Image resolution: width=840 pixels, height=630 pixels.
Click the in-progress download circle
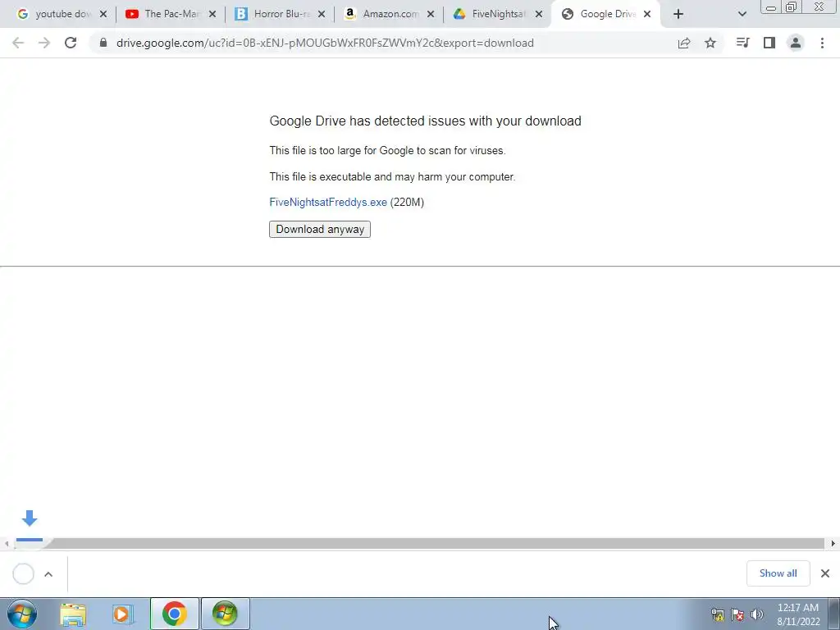click(x=24, y=573)
